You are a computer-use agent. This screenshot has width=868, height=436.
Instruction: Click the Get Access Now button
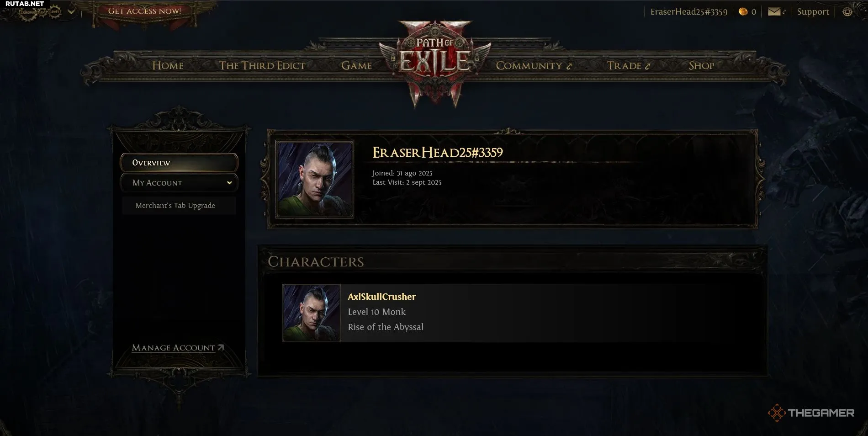coord(144,11)
